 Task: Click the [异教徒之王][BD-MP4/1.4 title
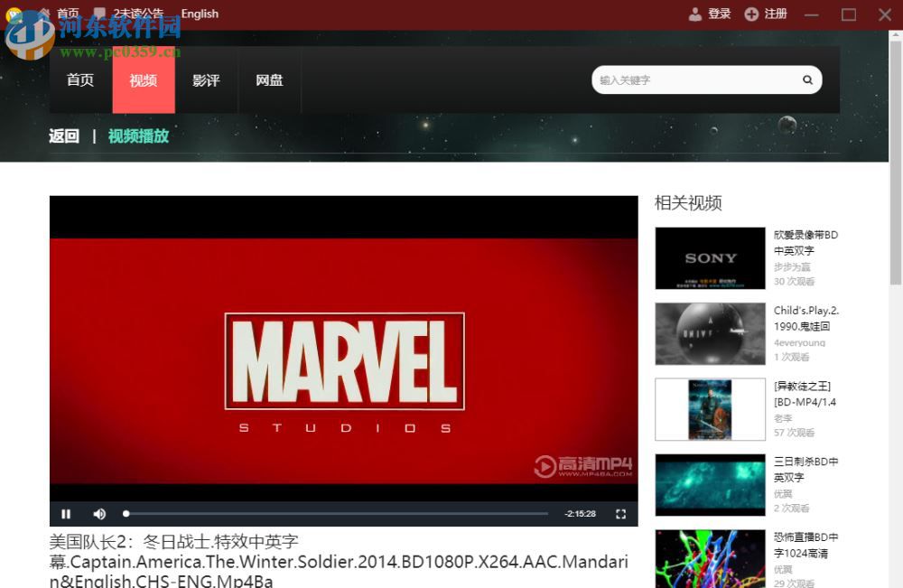click(x=805, y=394)
